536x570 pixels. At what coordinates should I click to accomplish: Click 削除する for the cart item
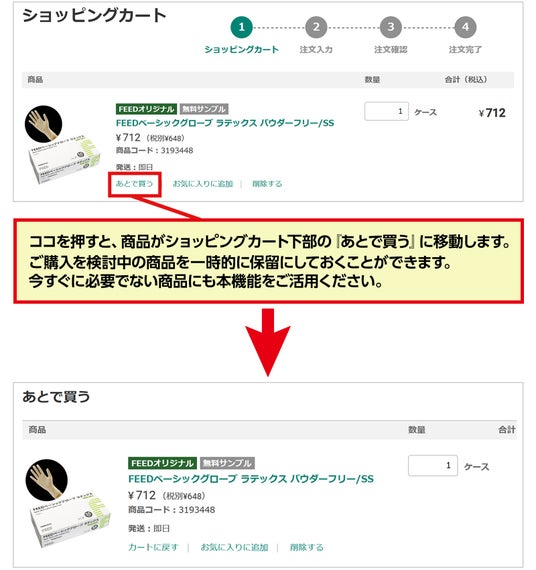click(x=267, y=184)
